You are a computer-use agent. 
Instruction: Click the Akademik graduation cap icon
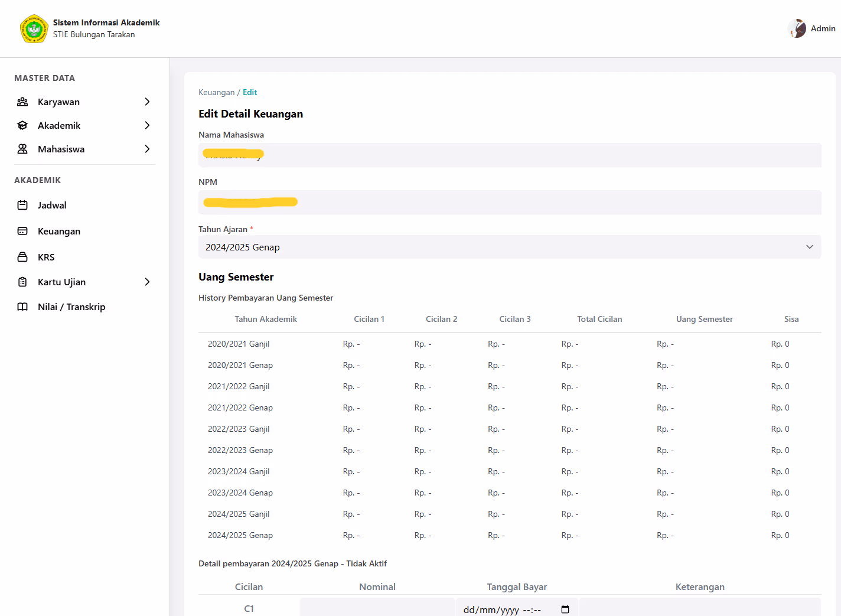pyautogui.click(x=22, y=126)
